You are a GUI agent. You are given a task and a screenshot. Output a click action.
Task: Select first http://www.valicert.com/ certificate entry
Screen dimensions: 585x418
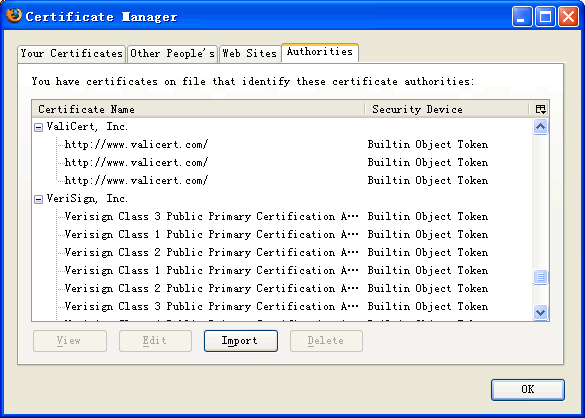[x=282, y=144]
